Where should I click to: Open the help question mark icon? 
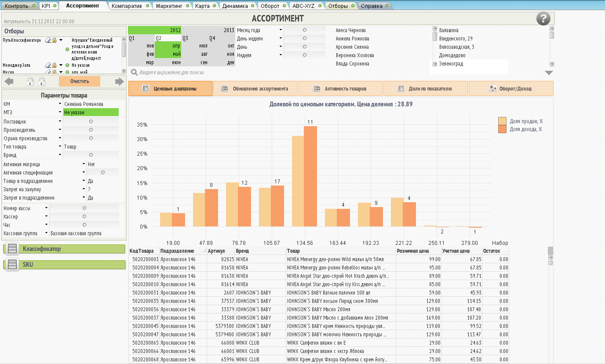tap(543, 19)
